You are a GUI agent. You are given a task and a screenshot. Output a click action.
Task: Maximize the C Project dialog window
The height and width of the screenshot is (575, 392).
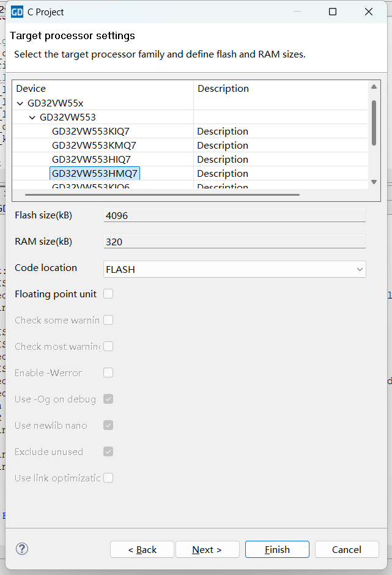(333, 12)
